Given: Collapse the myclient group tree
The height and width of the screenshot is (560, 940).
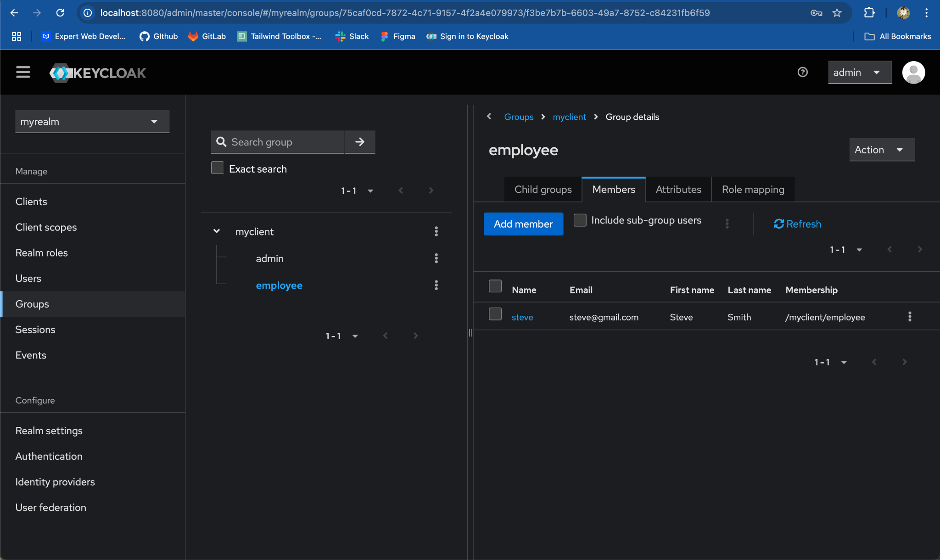Looking at the screenshot, I should coord(217,231).
